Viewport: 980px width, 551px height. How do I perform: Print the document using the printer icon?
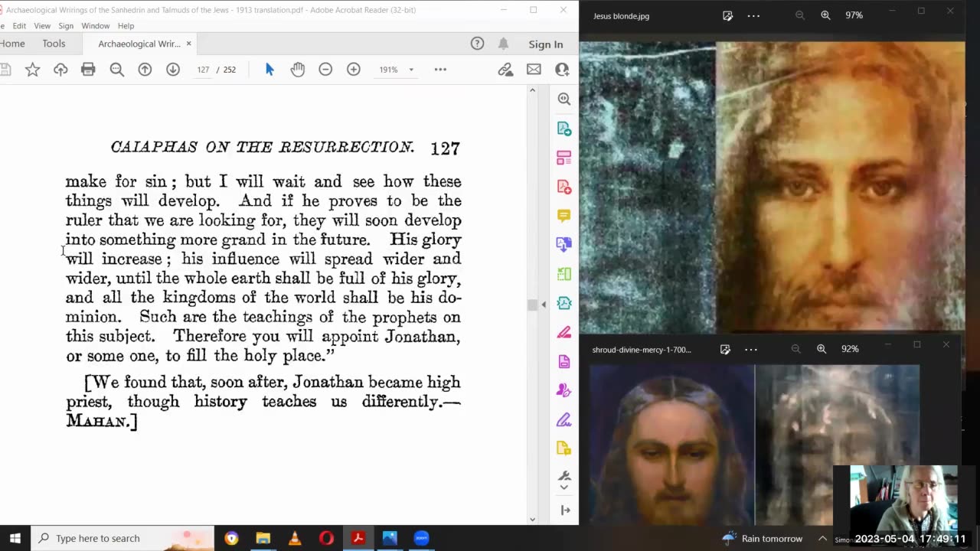click(88, 70)
